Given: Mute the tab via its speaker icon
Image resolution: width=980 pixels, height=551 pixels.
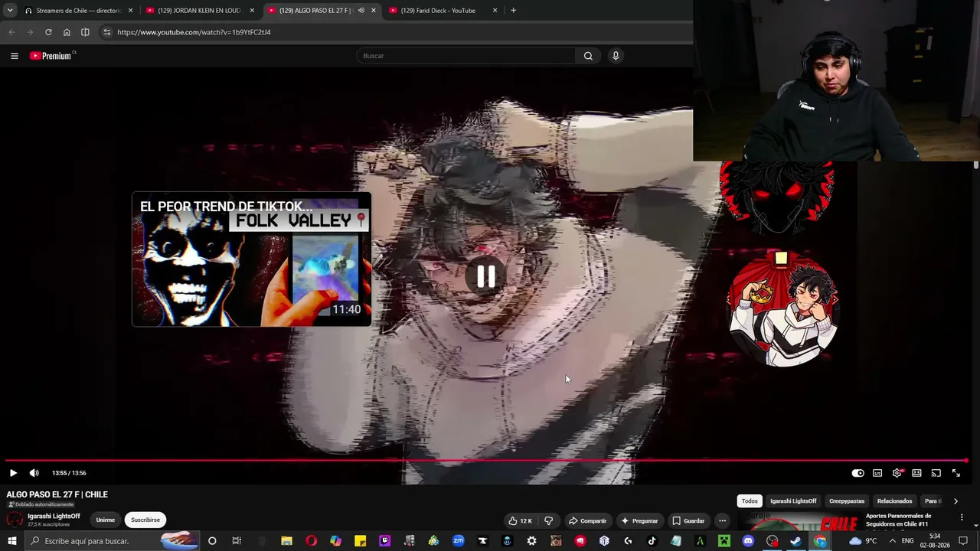Looking at the screenshot, I should pyautogui.click(x=361, y=11).
